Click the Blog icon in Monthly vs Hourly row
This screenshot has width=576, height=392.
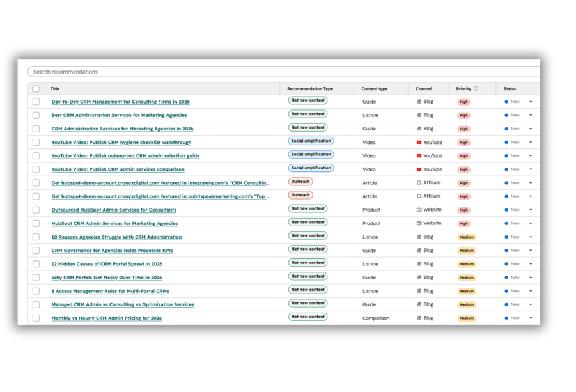(419, 318)
